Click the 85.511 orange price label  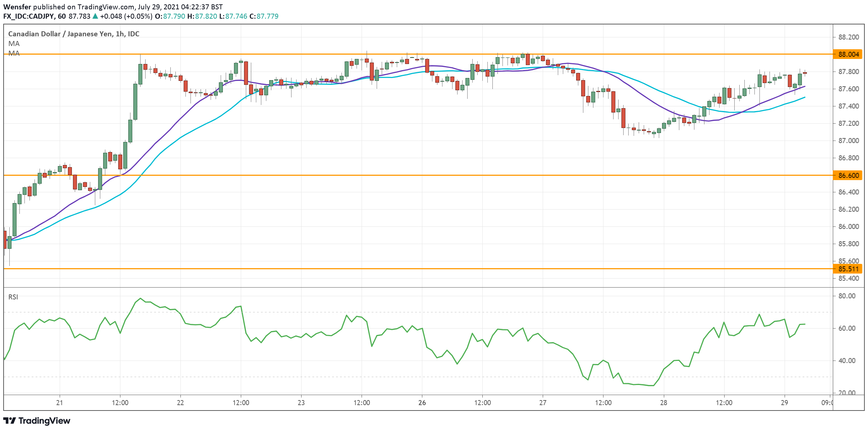coord(848,269)
